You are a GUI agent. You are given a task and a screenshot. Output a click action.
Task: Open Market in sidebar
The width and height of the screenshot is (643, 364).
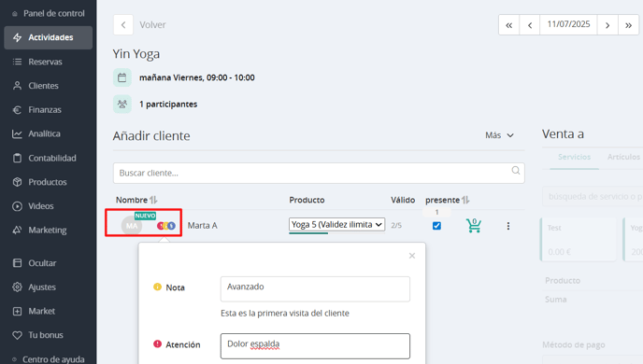[x=41, y=311]
